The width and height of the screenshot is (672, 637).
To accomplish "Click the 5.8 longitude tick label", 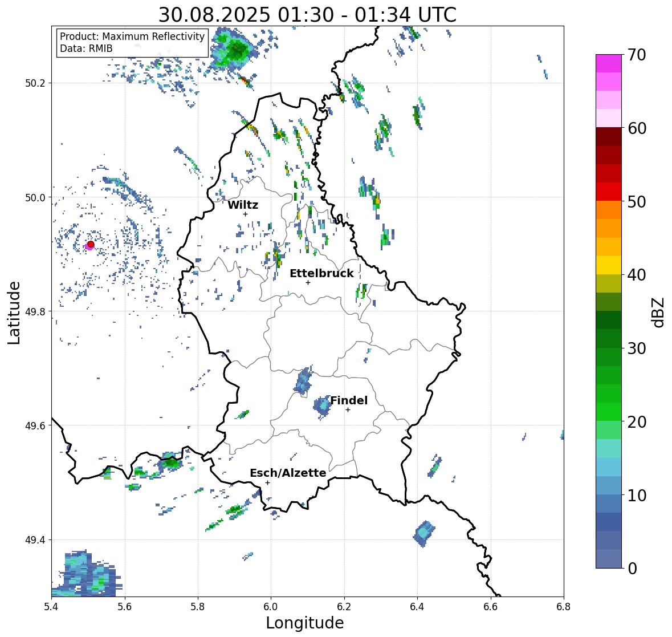I will point(198,606).
